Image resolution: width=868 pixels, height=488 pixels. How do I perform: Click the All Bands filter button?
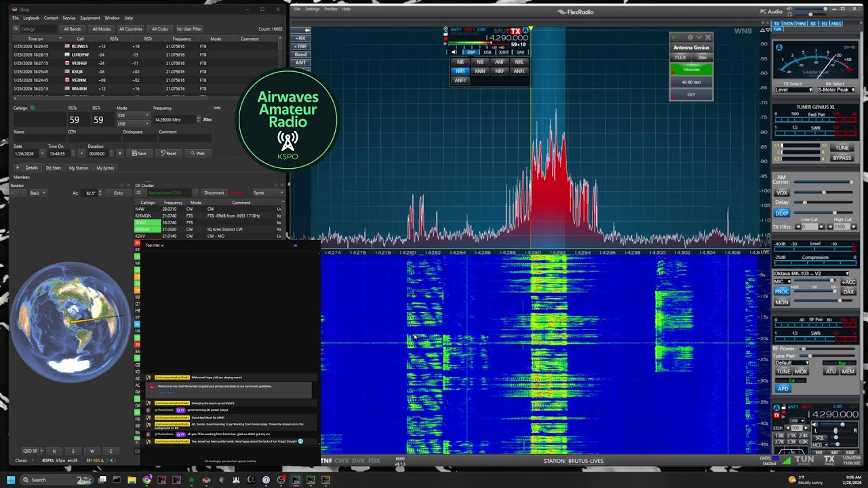(x=73, y=29)
